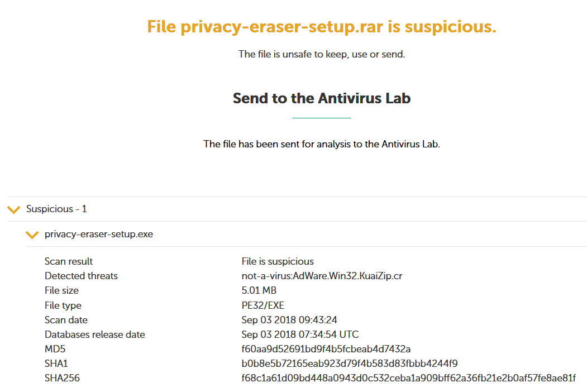The image size is (587, 392).
Task: Click the PE32/EXE file type value
Action: click(x=263, y=305)
